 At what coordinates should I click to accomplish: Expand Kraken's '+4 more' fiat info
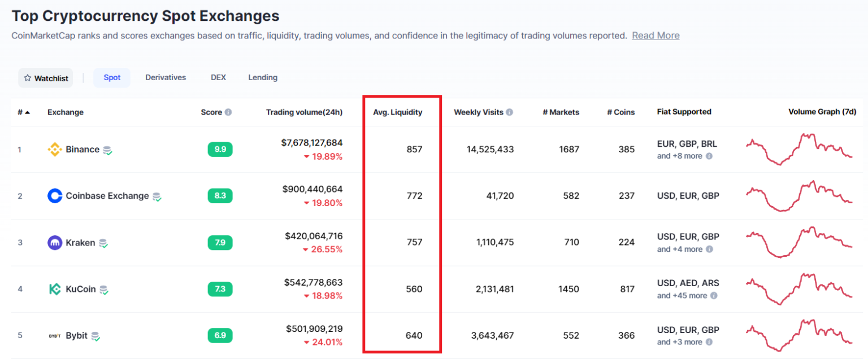(x=709, y=249)
